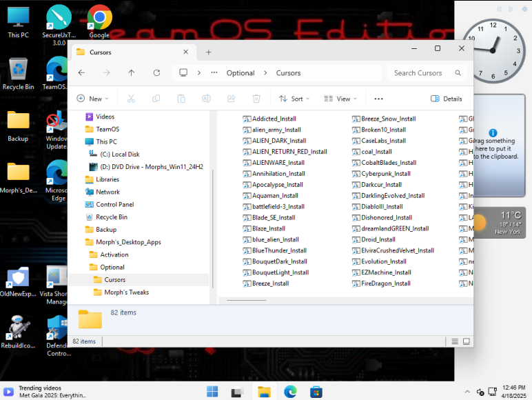This screenshot has width=532, height=400.
Task: Switch to large thumbnails view icon
Action: (467, 341)
